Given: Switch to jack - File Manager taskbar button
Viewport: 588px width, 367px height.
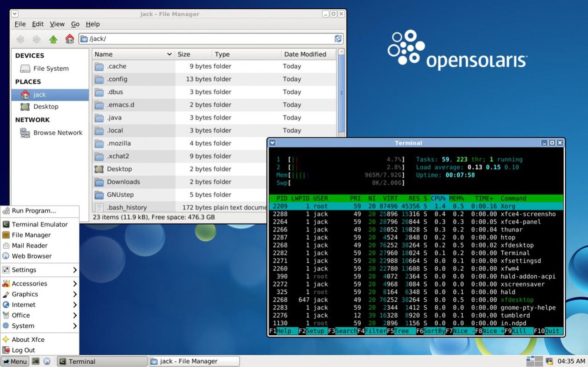Looking at the screenshot, I should click(x=194, y=361).
